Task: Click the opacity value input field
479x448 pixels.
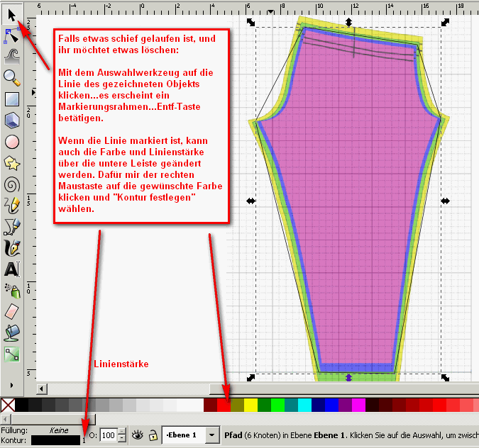Action: pos(108,435)
